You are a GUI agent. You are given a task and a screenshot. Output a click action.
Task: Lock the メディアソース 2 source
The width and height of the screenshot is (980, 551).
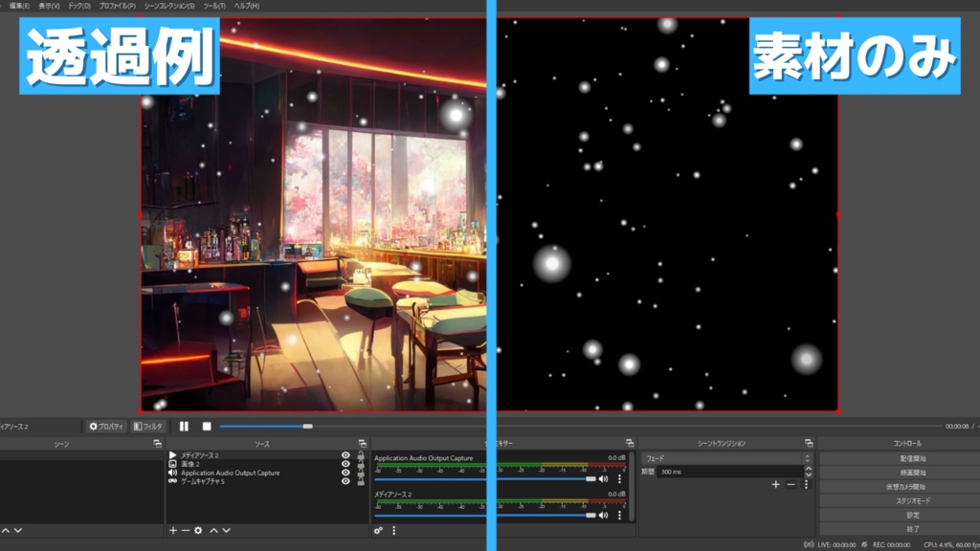coord(361,455)
